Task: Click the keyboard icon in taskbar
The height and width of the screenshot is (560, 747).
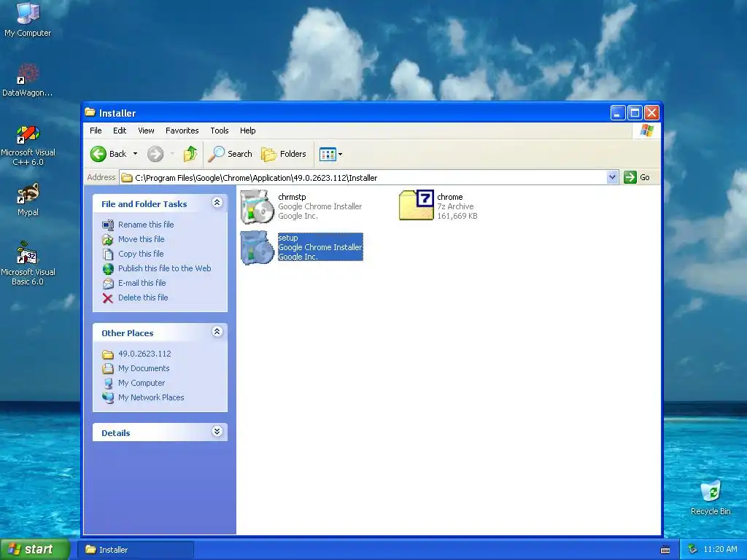Action: pyautogui.click(x=665, y=550)
